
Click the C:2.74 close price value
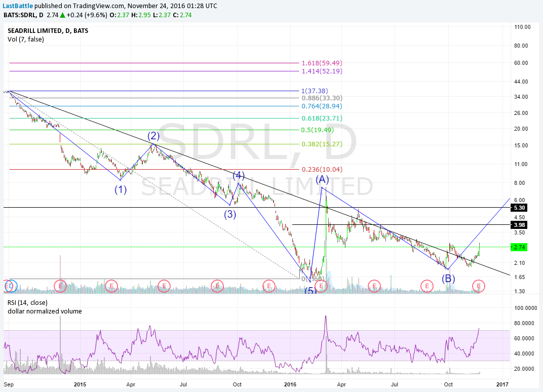[x=182, y=15]
